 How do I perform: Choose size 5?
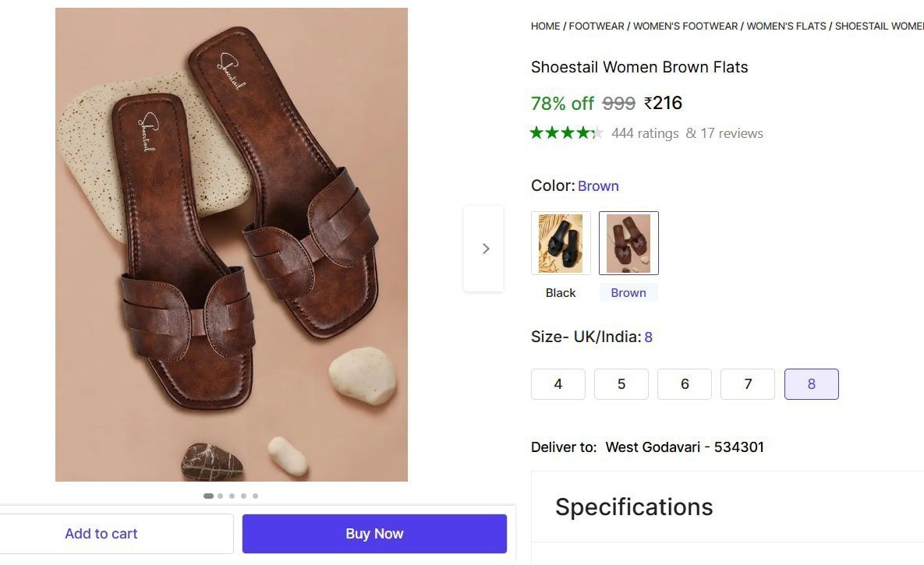click(621, 384)
